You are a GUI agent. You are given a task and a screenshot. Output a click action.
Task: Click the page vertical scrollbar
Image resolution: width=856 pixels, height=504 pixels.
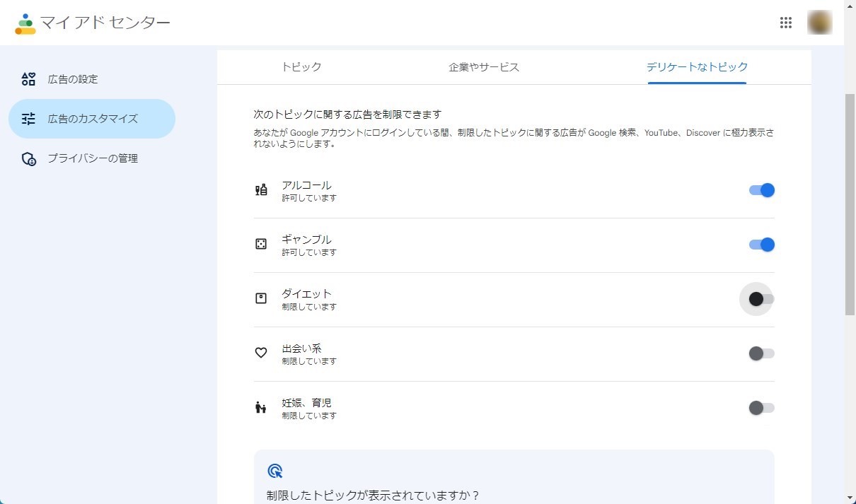click(850, 205)
